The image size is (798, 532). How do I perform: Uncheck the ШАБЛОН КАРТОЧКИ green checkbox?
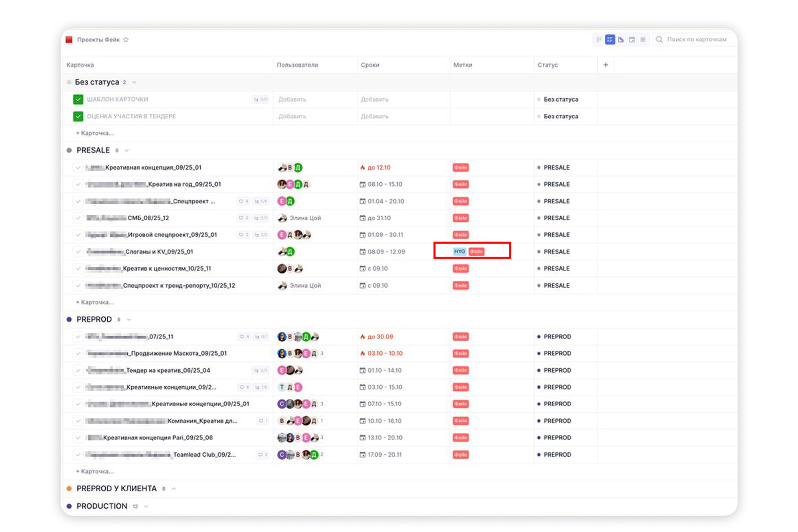[78, 99]
